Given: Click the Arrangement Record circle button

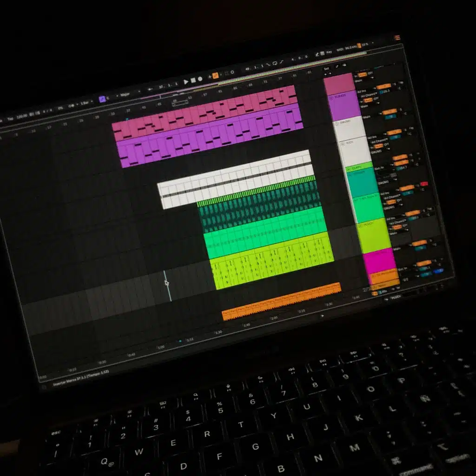Looking at the screenshot, I should tap(200, 79).
